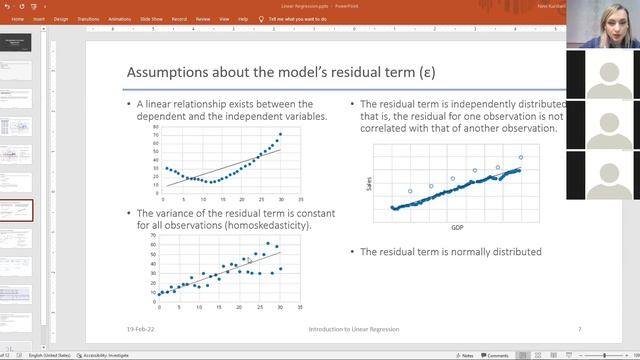Select the fifth slide thumbnail
This screenshot has height=360, width=640.
click(16, 154)
